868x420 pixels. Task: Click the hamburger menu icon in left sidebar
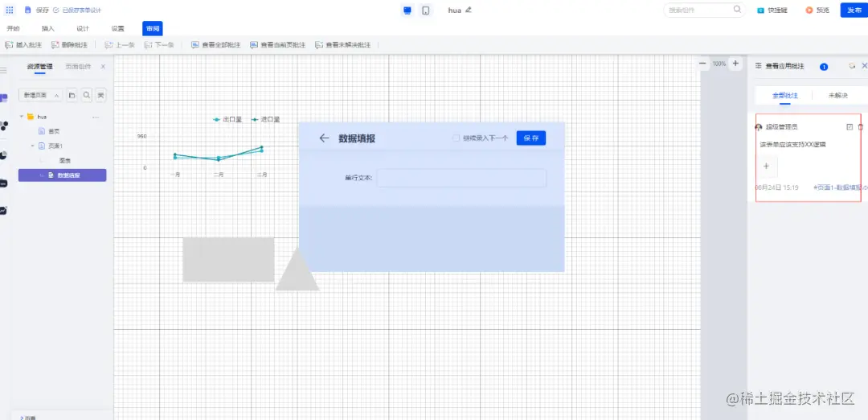point(3,70)
